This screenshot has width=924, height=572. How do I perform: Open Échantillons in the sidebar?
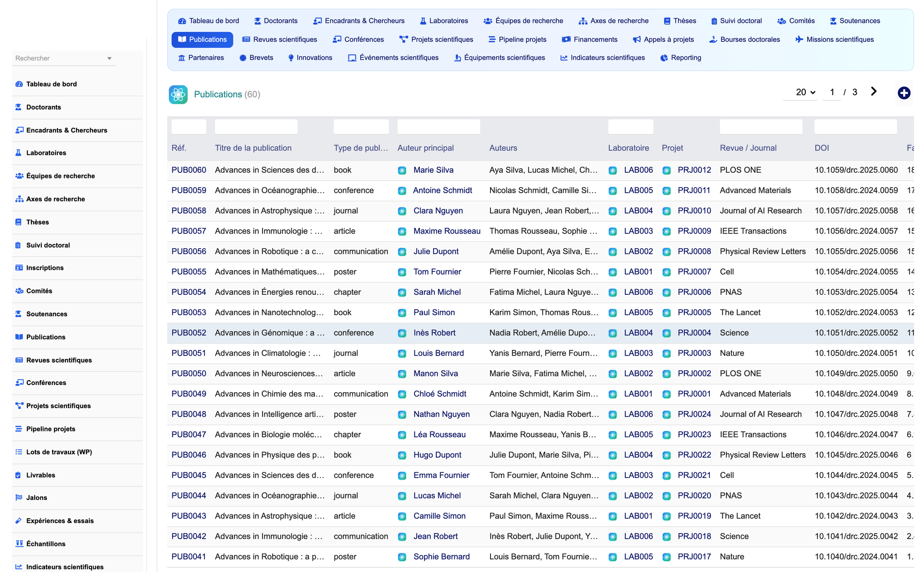46,544
